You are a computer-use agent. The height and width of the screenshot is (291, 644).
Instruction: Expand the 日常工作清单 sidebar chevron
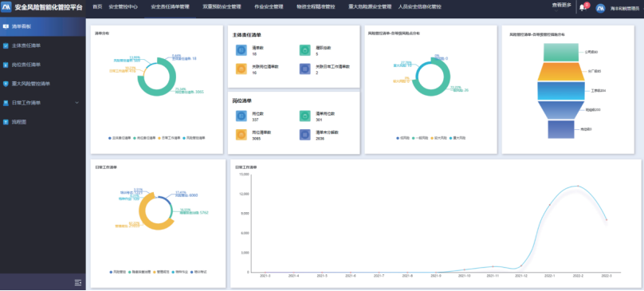coord(77,103)
